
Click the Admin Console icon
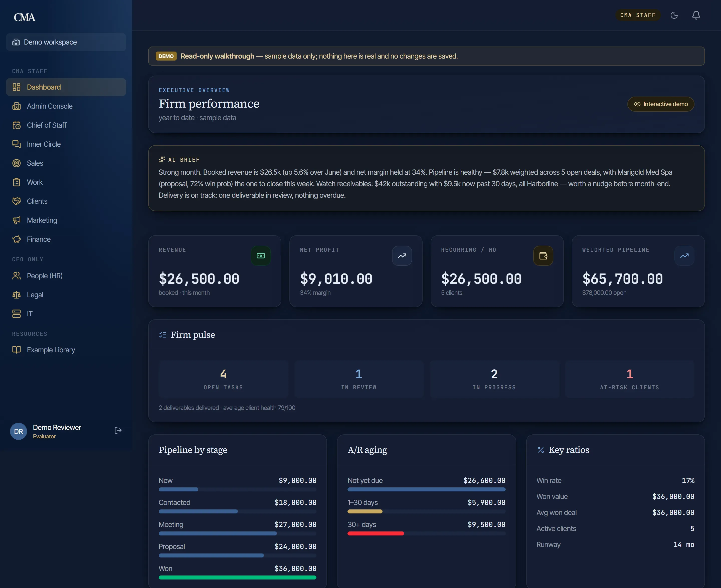pos(16,106)
